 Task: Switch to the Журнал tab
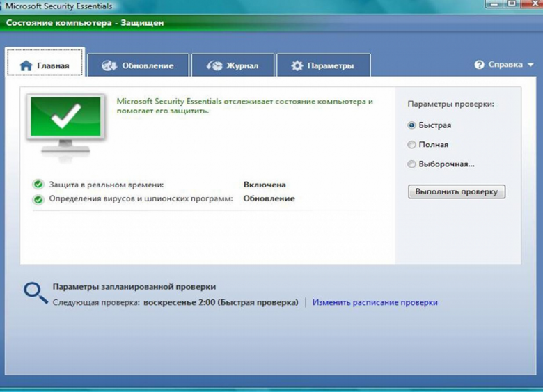point(233,65)
